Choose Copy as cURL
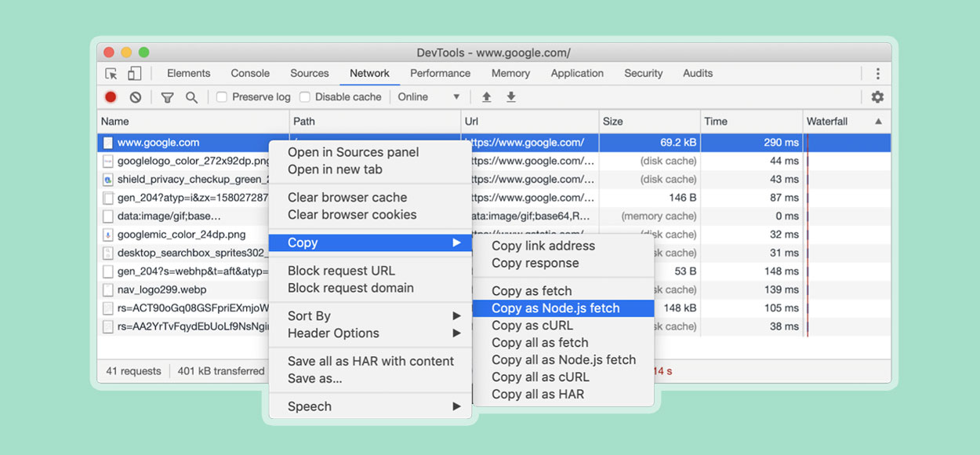Screen dimensions: 980x455 tap(532, 326)
